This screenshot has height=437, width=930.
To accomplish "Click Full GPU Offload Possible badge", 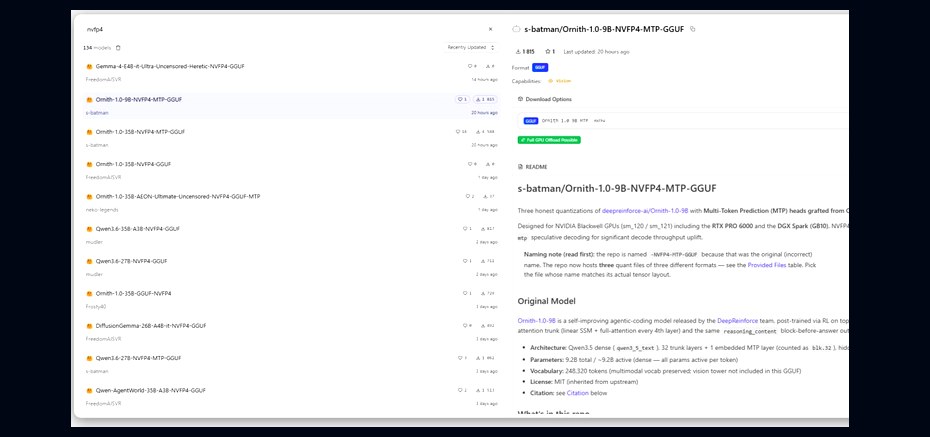I will (x=549, y=140).
